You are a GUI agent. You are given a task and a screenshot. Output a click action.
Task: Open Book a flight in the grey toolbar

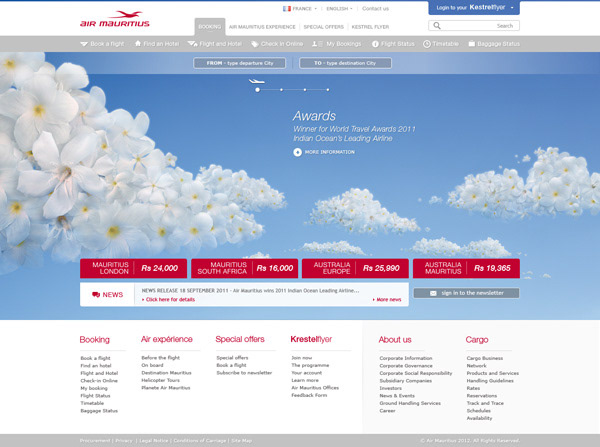102,44
